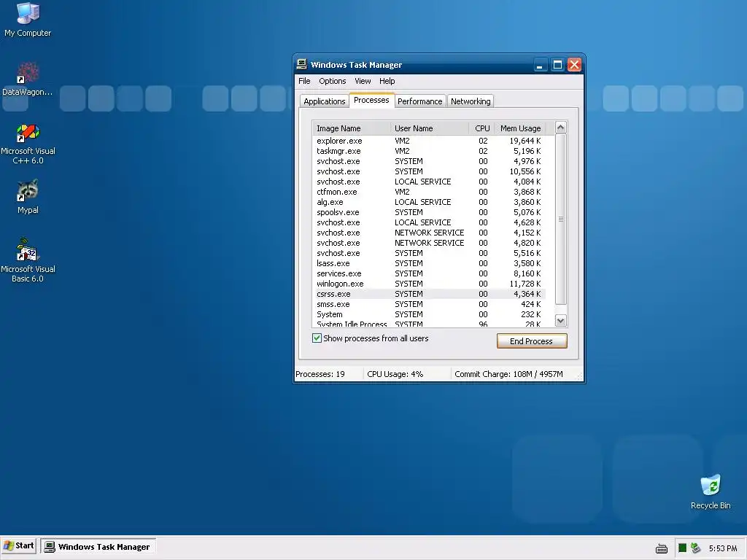Select the System process row
This screenshot has width=747, height=560.
point(429,314)
